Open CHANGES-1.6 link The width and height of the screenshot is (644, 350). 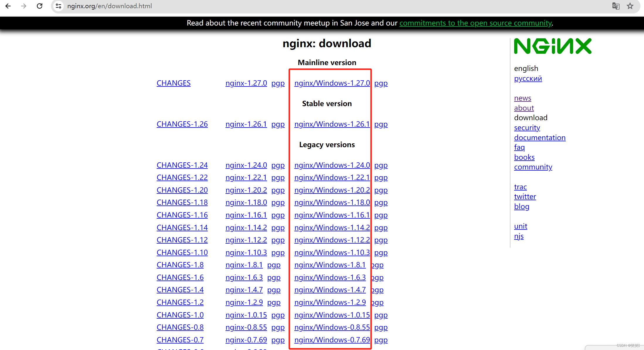[x=180, y=277]
